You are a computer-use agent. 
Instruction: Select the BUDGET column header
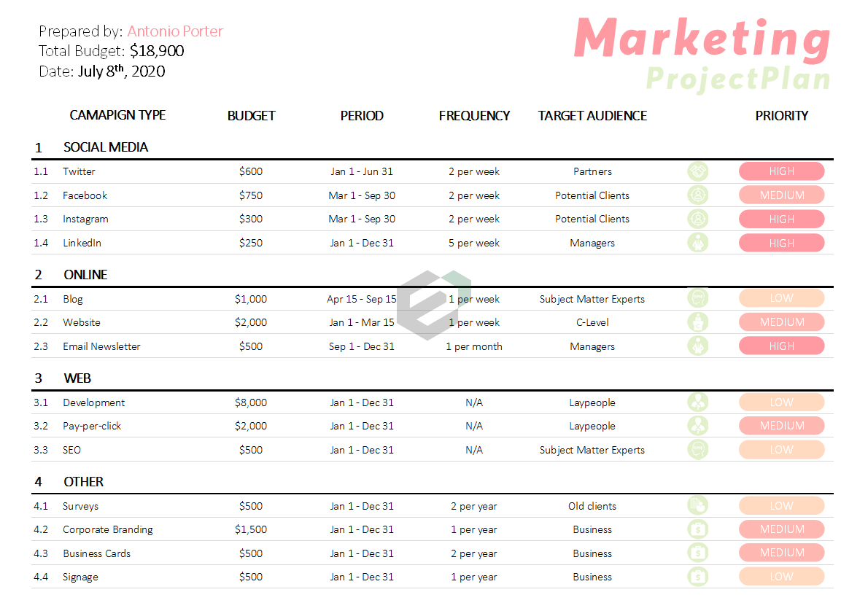(252, 116)
